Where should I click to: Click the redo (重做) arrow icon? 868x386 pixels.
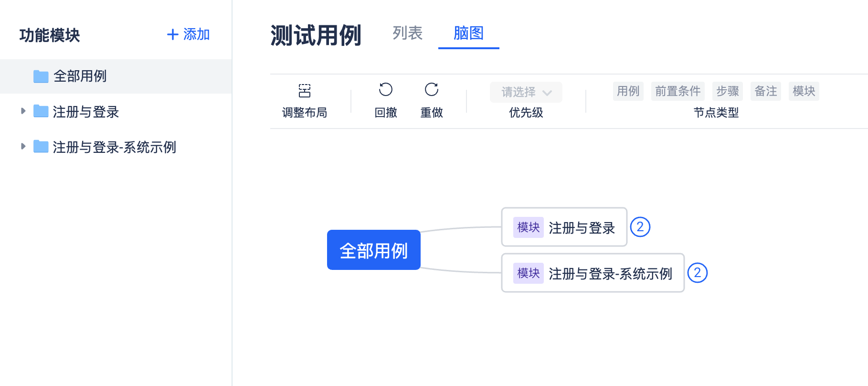click(431, 89)
